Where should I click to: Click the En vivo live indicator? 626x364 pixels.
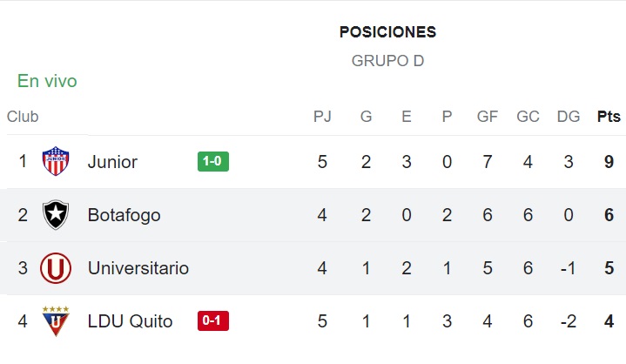click(47, 81)
